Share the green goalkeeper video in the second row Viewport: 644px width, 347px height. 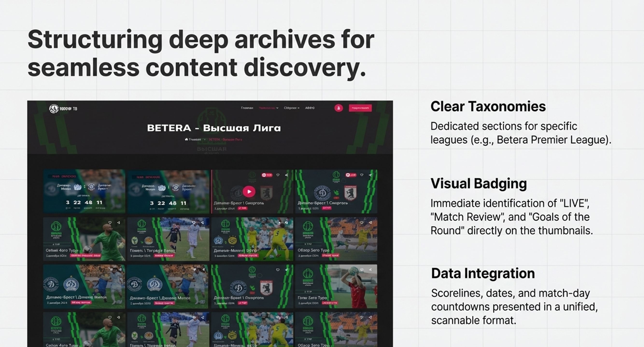click(x=119, y=222)
